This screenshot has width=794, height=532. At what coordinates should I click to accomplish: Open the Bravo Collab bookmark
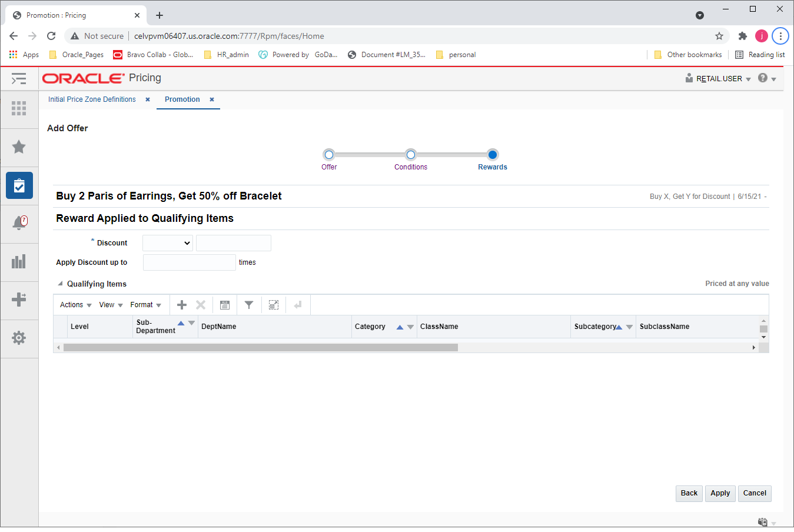pos(153,55)
